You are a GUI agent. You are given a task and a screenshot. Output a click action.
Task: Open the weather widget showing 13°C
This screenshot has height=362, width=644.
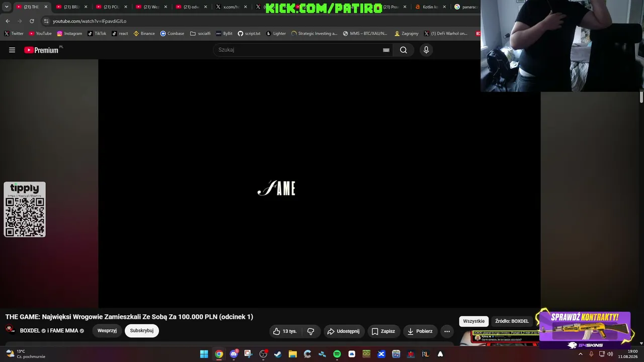click(25, 354)
